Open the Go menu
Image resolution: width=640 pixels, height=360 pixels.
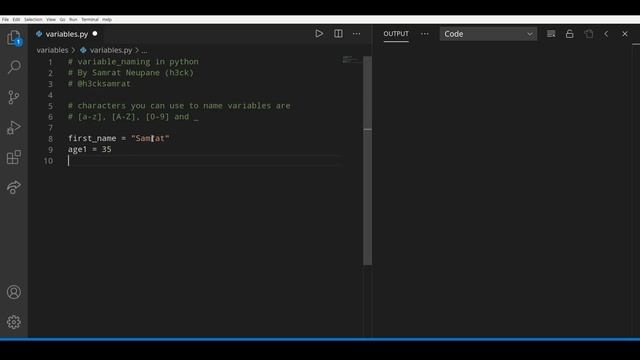tap(62, 20)
